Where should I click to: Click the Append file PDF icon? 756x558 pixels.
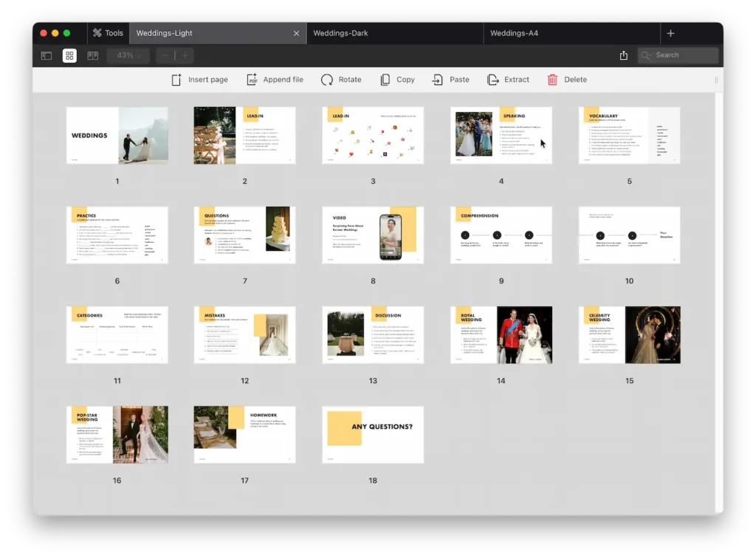pyautogui.click(x=252, y=80)
